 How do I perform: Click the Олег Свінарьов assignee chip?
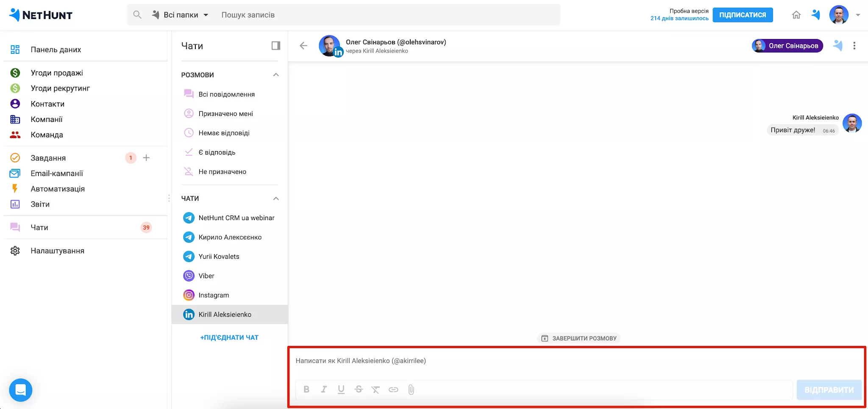(787, 46)
